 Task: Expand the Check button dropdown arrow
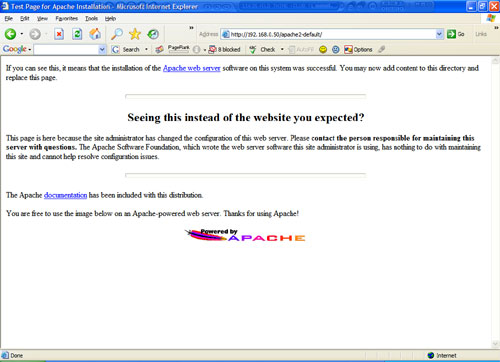282,50
